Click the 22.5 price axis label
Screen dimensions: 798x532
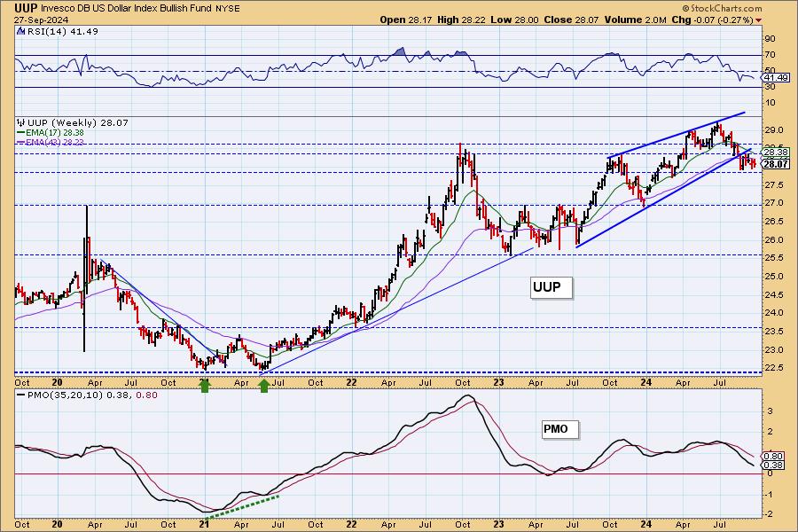click(772, 368)
